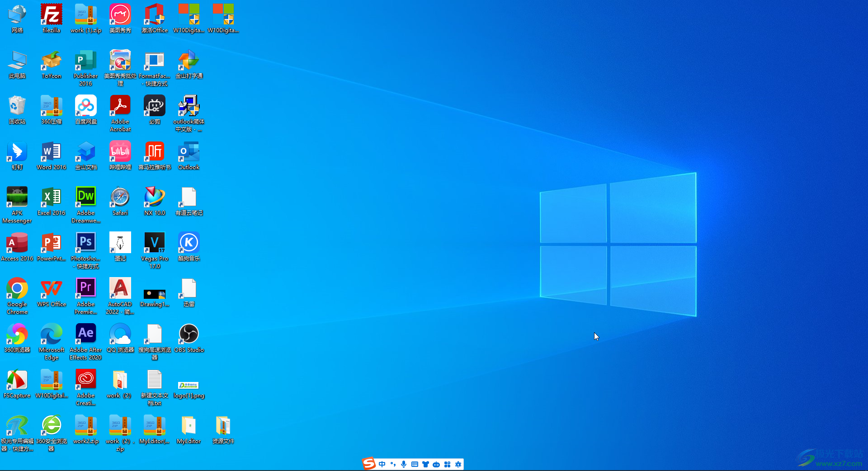The height and width of the screenshot is (471, 868).
Task: Select the PowerPoint shortcut icon
Action: point(51,243)
